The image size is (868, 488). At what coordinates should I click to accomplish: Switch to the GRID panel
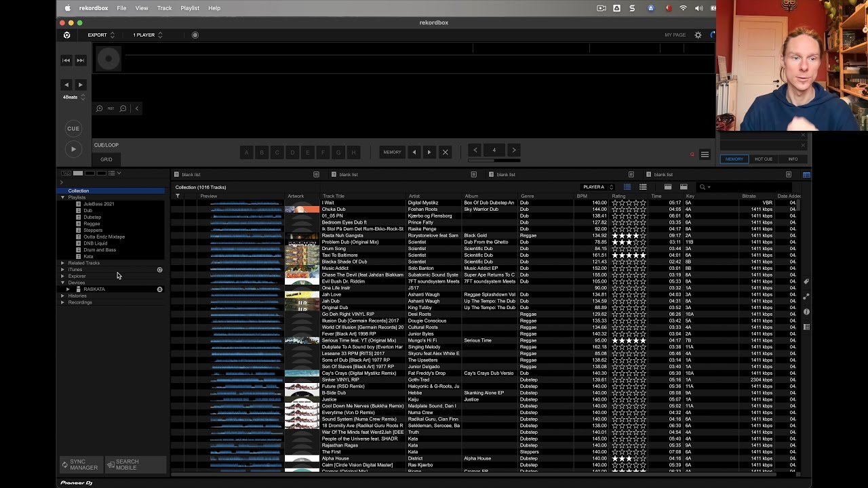click(106, 159)
